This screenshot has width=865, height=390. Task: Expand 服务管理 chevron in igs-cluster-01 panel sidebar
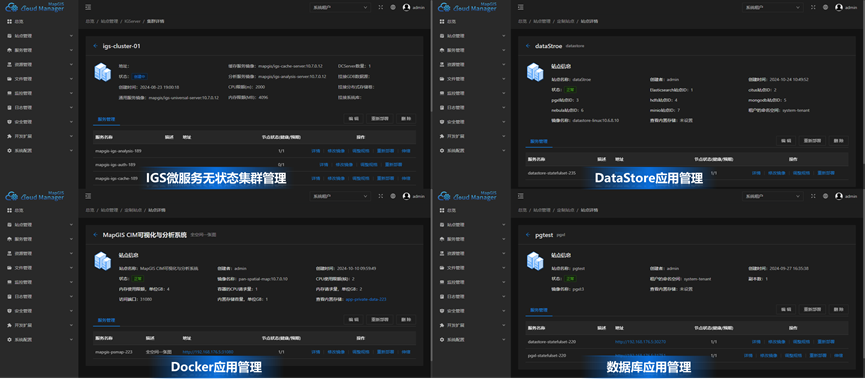(x=71, y=50)
